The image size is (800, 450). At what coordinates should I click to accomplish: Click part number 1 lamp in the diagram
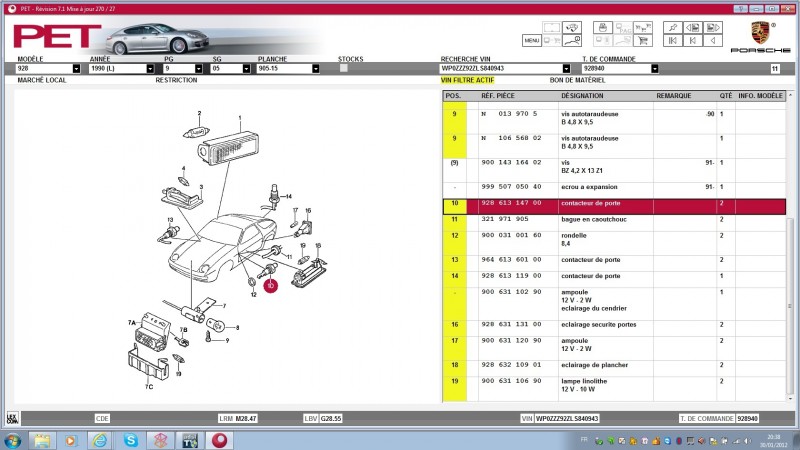click(228, 147)
